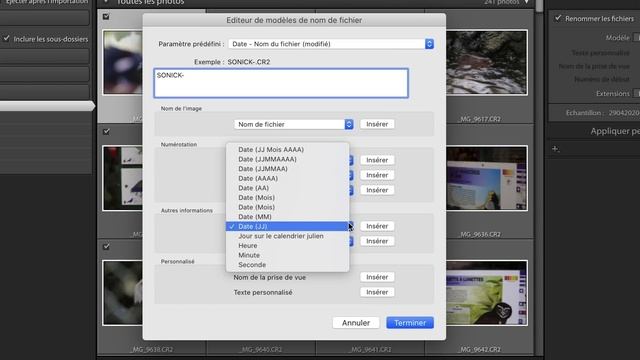The image size is (640, 360).
Task: Open the thumbnail above _MG_9617.CR2
Action: 487,62
